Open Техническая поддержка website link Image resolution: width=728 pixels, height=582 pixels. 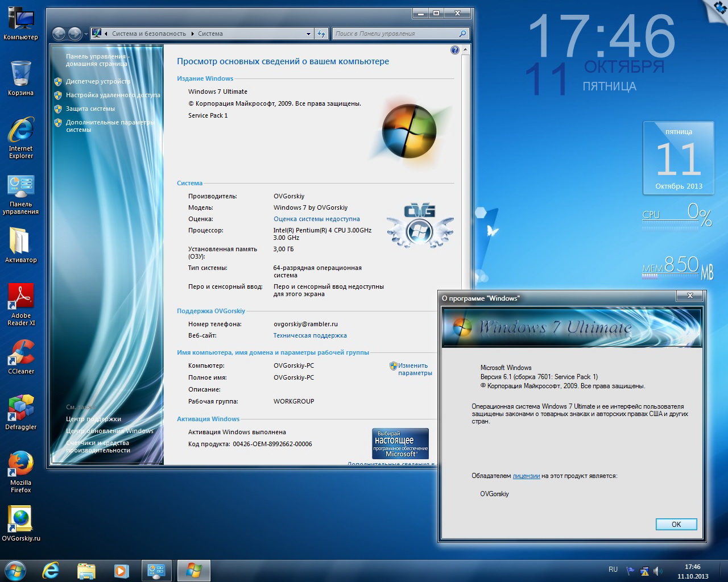(310, 335)
